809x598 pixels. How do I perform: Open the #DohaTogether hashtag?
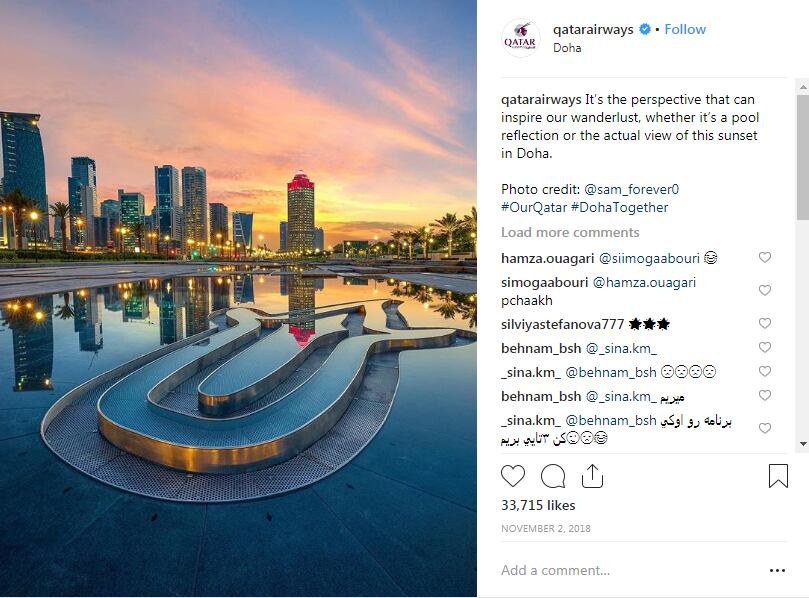[x=620, y=207]
